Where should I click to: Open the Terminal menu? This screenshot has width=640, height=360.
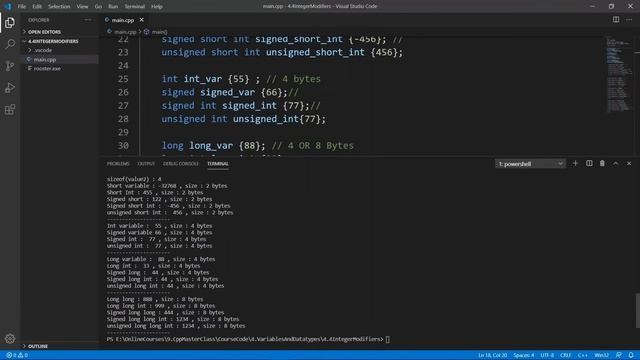[135, 6]
